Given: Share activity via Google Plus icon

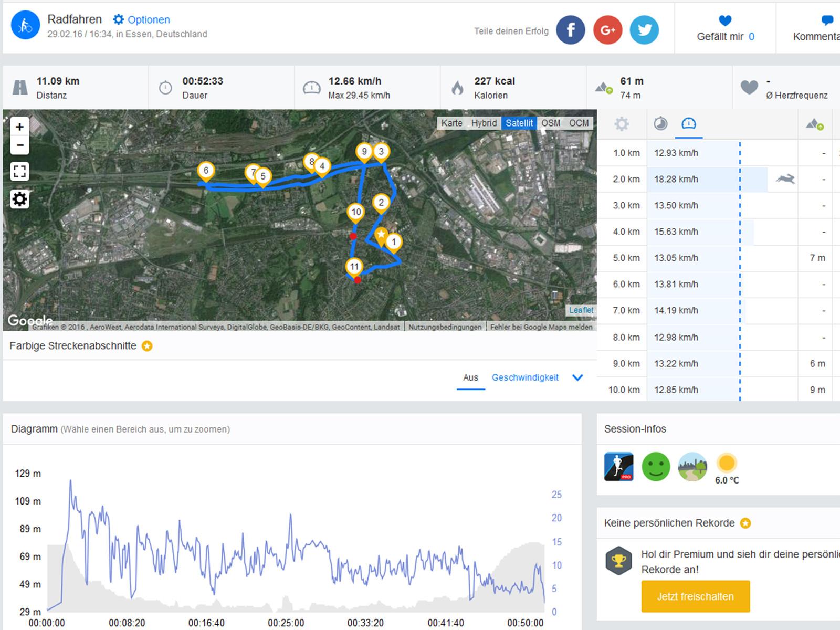Looking at the screenshot, I should (x=607, y=30).
